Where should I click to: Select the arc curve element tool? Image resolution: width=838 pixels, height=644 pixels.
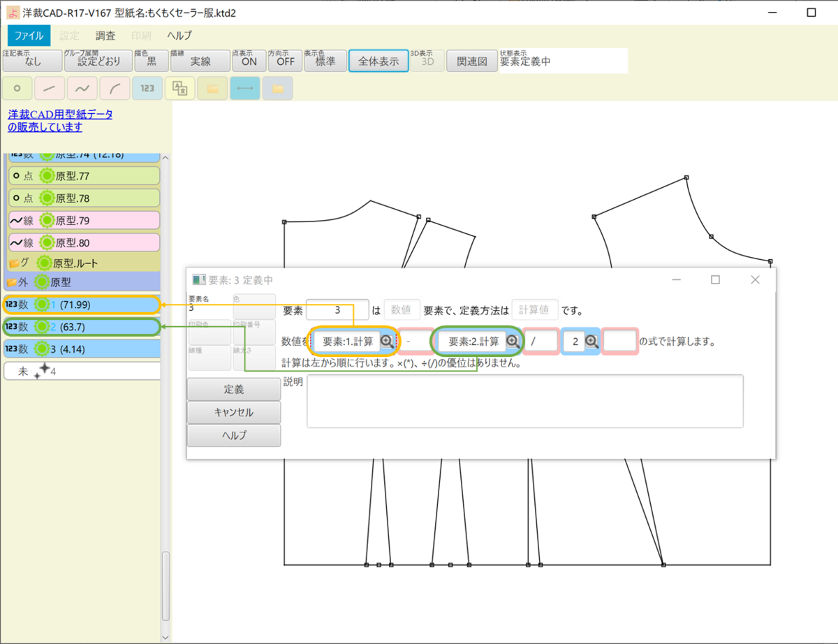click(115, 89)
